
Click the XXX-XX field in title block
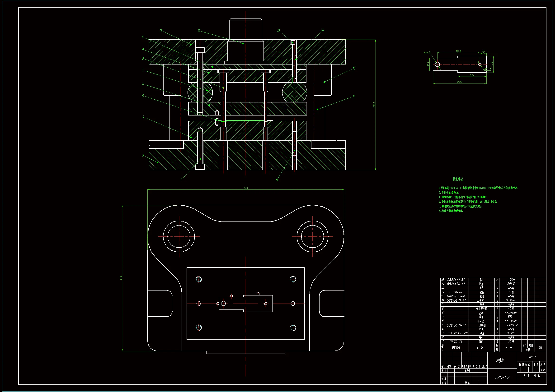click(x=502, y=378)
